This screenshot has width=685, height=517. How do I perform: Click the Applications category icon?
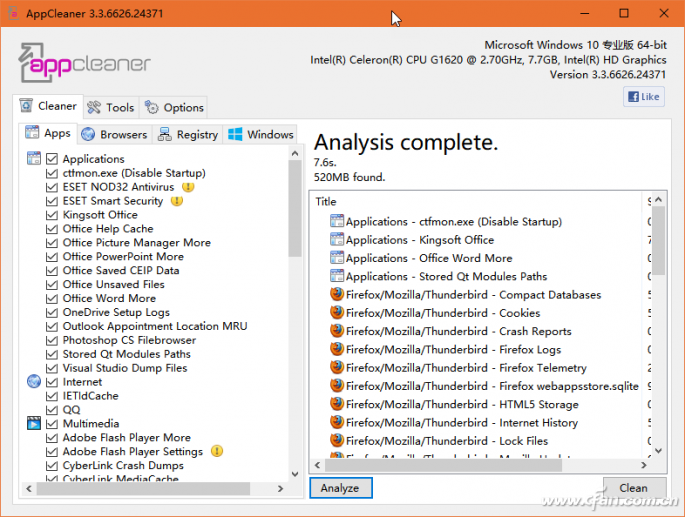click(x=34, y=158)
